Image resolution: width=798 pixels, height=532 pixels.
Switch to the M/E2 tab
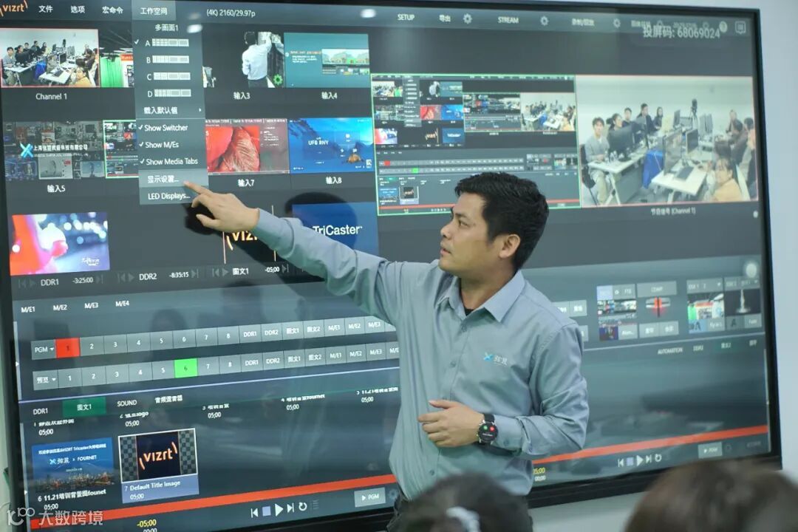(x=60, y=307)
